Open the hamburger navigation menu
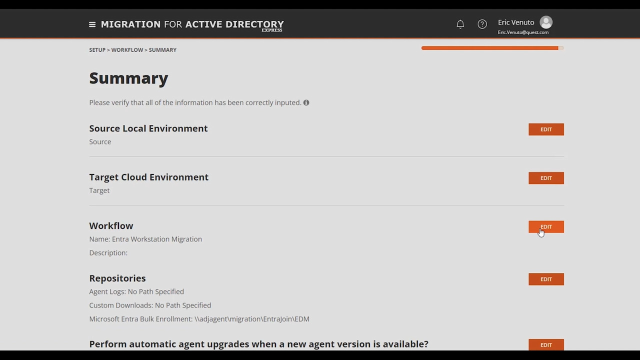This screenshot has height=360, width=640. coord(92,24)
